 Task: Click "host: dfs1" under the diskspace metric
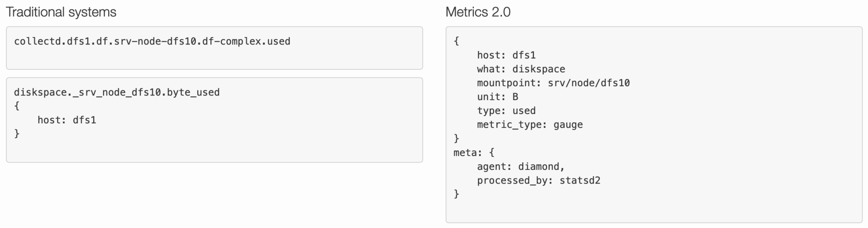click(67, 120)
